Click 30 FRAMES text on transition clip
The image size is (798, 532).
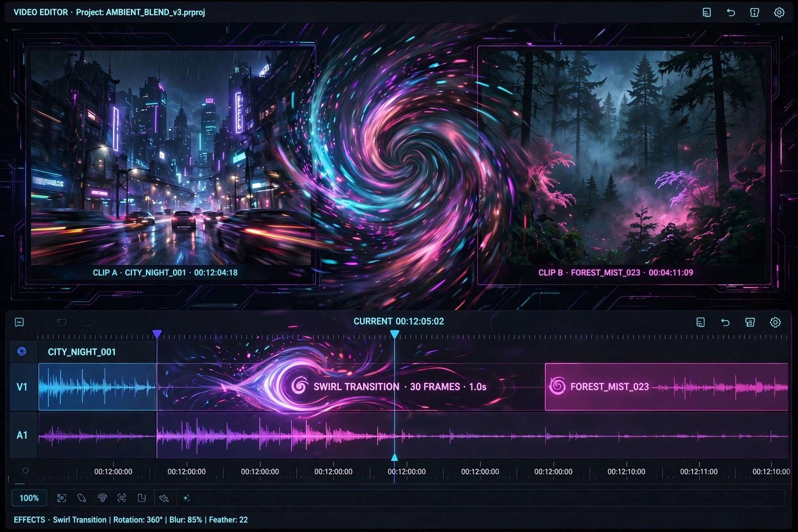tap(435, 387)
